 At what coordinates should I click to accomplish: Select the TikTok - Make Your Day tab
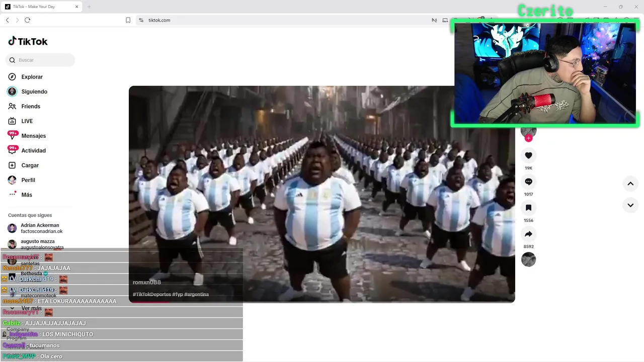coord(41,7)
